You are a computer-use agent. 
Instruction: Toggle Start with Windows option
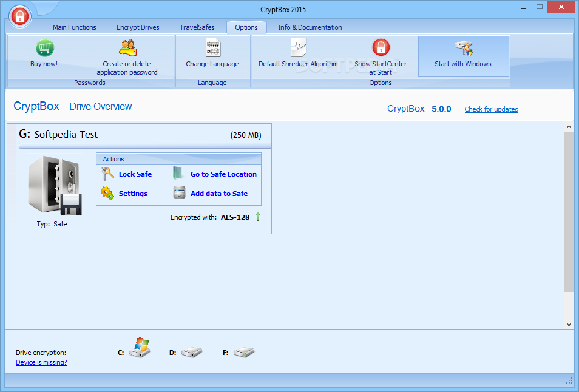[x=463, y=57]
